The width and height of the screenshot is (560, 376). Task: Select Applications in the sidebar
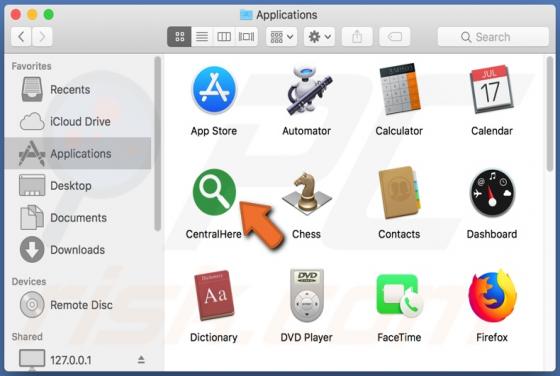coord(78,153)
